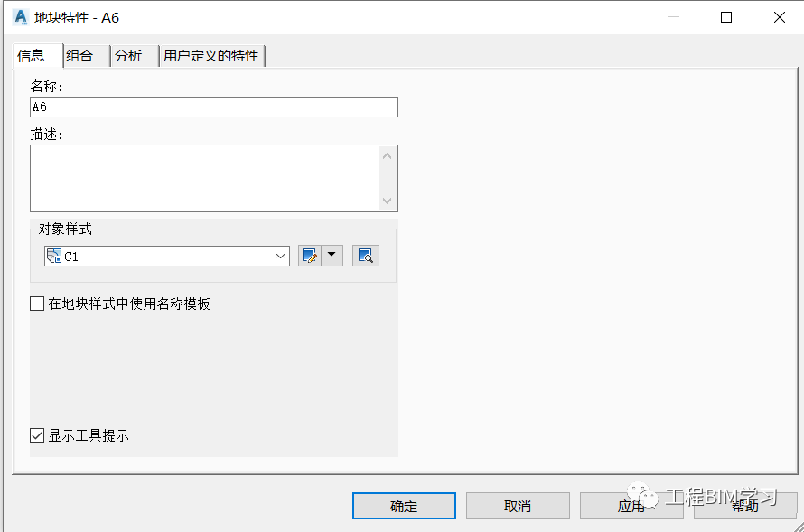Open the edit current style button

(x=310, y=256)
